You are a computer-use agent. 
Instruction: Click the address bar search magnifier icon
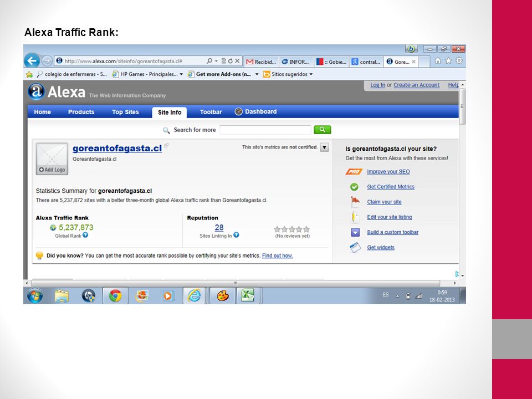[209, 61]
